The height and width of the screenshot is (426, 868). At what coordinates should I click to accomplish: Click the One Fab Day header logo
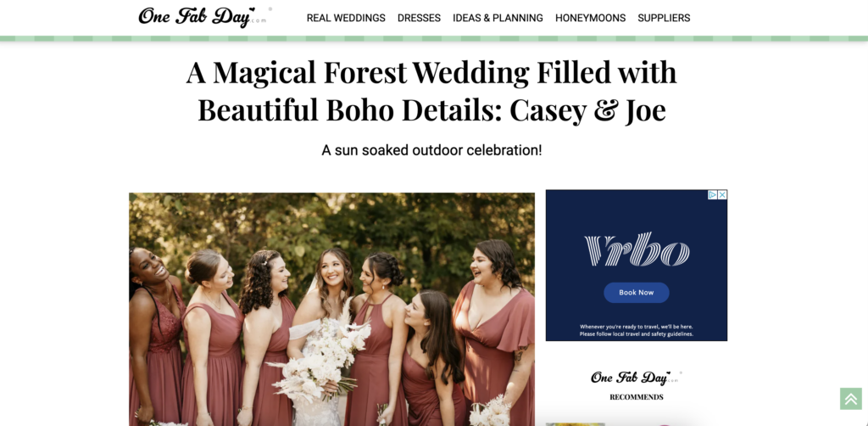tap(203, 17)
